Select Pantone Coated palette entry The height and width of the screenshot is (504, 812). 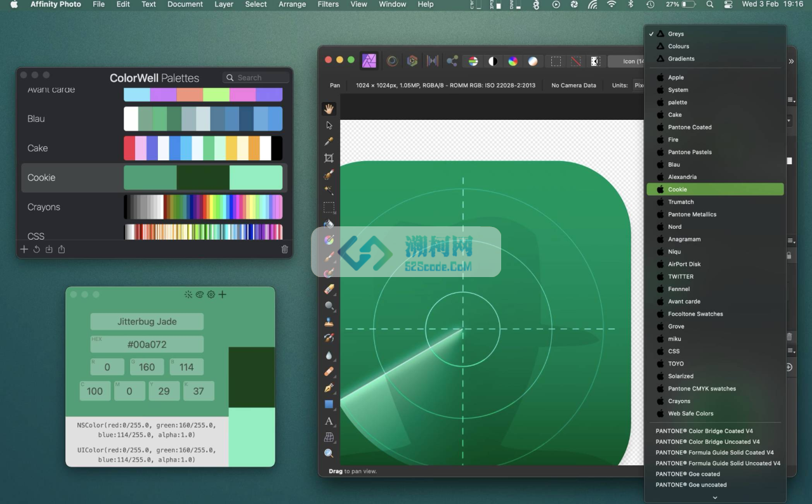[715, 127]
